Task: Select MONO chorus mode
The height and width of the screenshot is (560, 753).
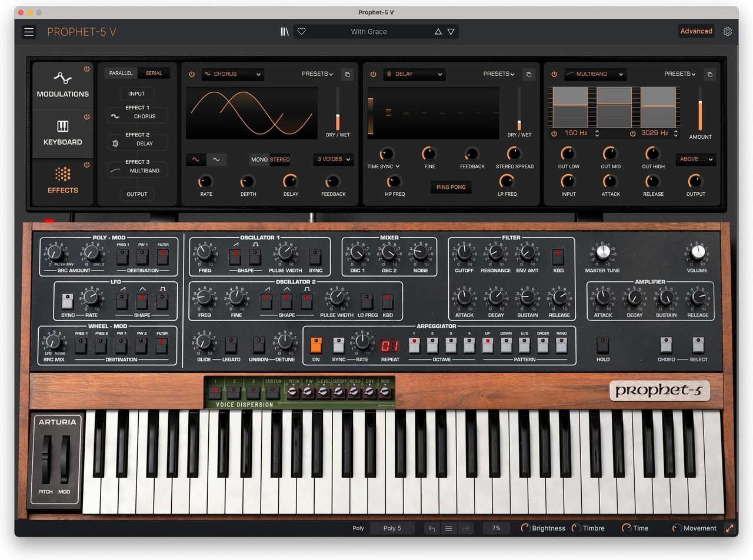Action: (x=259, y=159)
